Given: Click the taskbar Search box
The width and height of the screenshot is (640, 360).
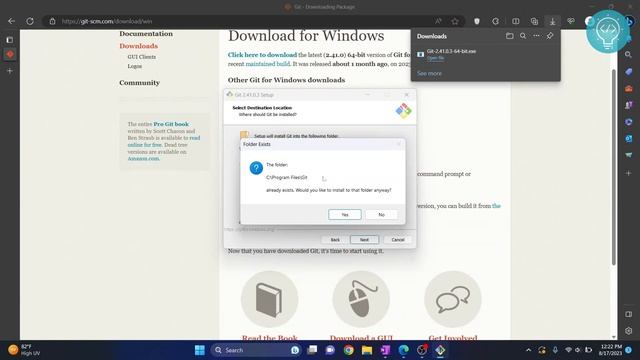Looking at the screenshot, I should point(256,350).
